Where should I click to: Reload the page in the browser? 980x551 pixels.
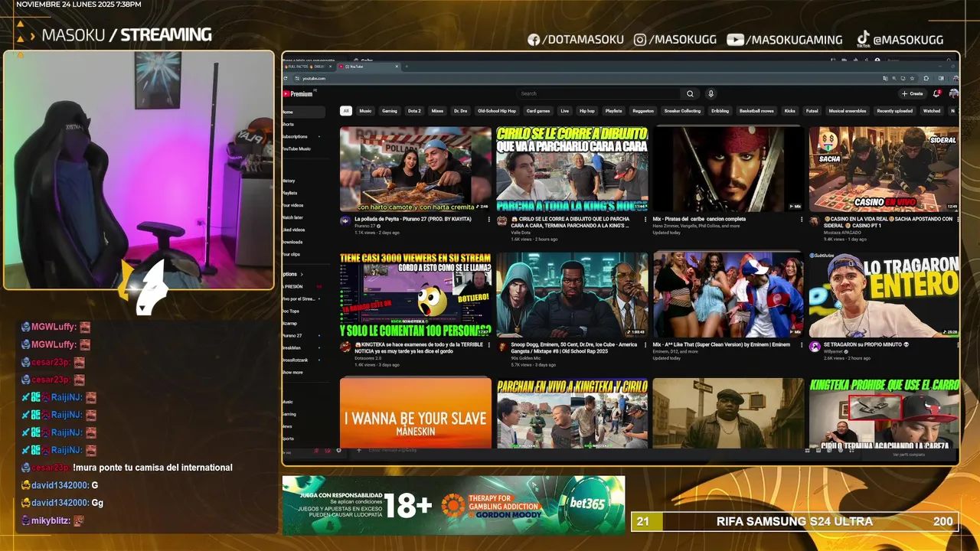coord(286,78)
